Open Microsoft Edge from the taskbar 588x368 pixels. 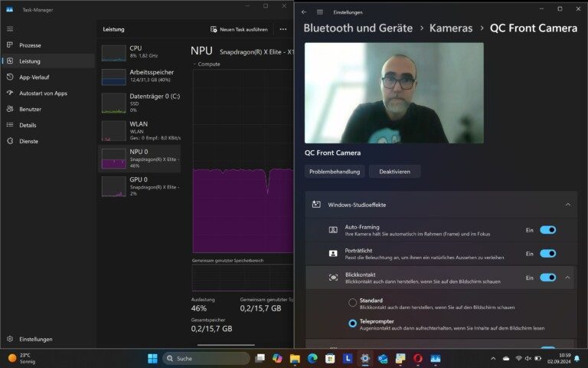312,359
